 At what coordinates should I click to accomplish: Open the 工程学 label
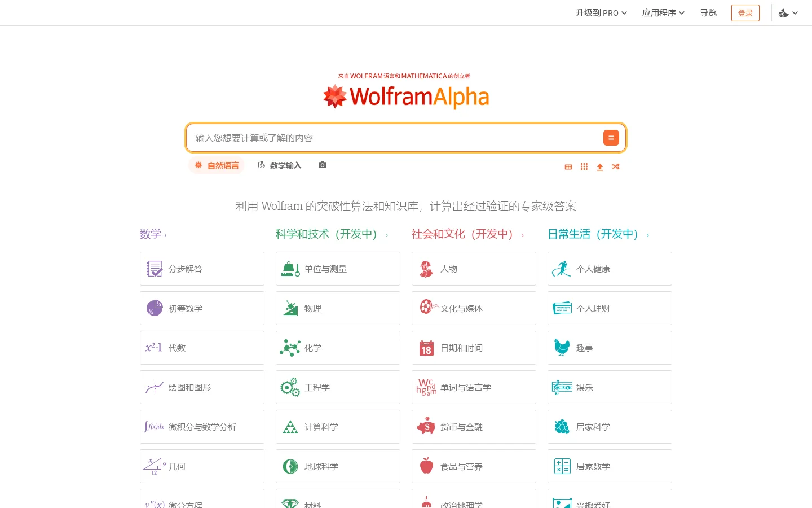pyautogui.click(x=317, y=388)
